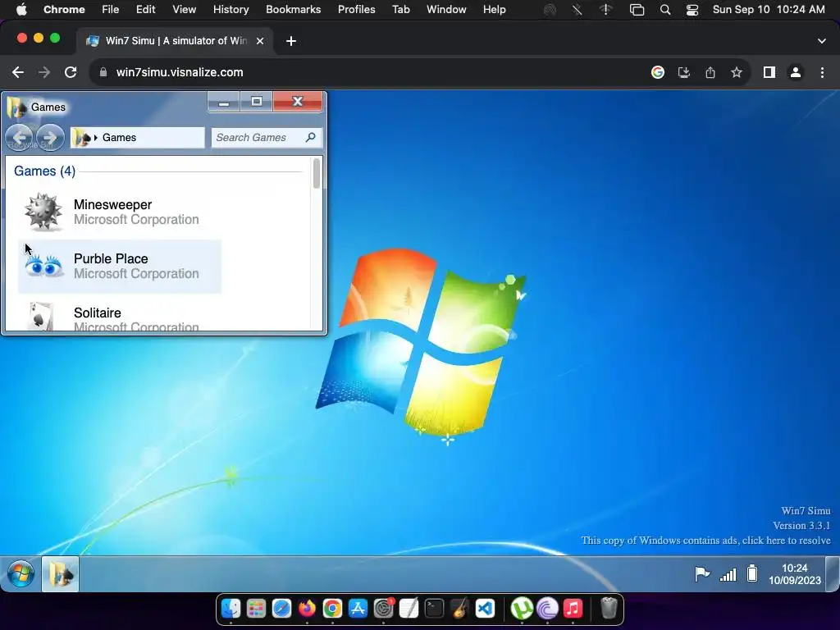Viewport: 840px width, 630px height.
Task: View site info lock icon
Action: [103, 72]
